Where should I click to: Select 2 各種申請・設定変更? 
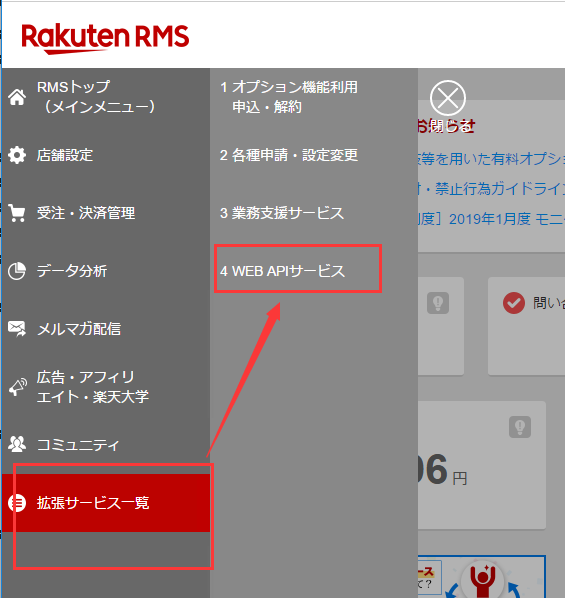pos(289,155)
